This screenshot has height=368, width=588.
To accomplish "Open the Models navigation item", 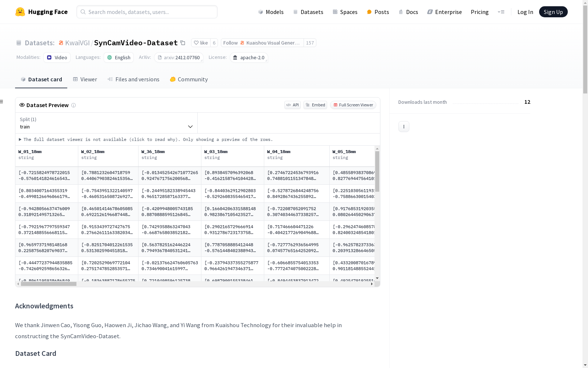I will coord(271,12).
